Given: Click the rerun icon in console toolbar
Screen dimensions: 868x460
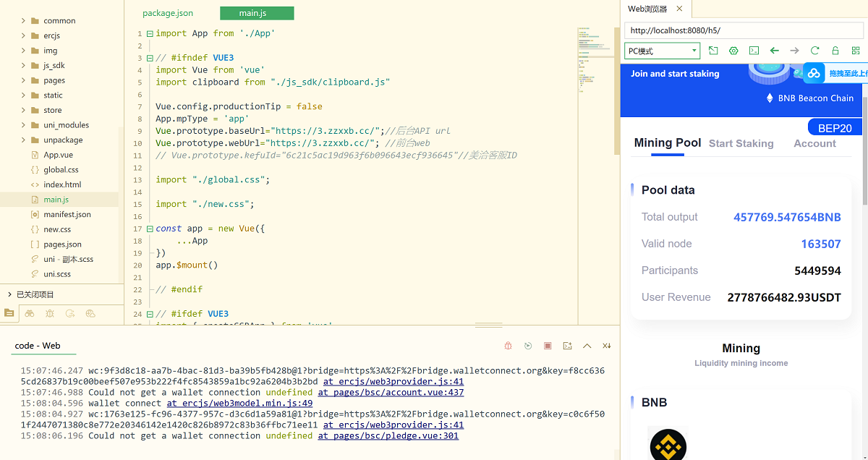Looking at the screenshot, I should point(528,346).
